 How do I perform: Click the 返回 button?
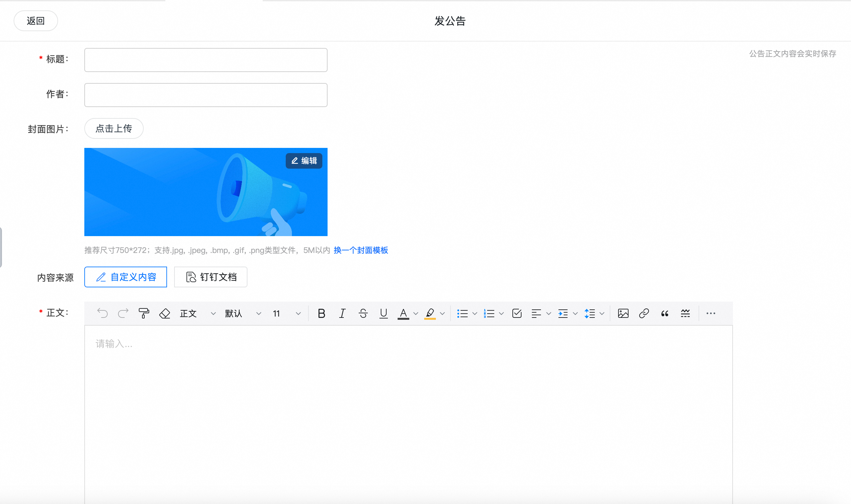(x=36, y=21)
